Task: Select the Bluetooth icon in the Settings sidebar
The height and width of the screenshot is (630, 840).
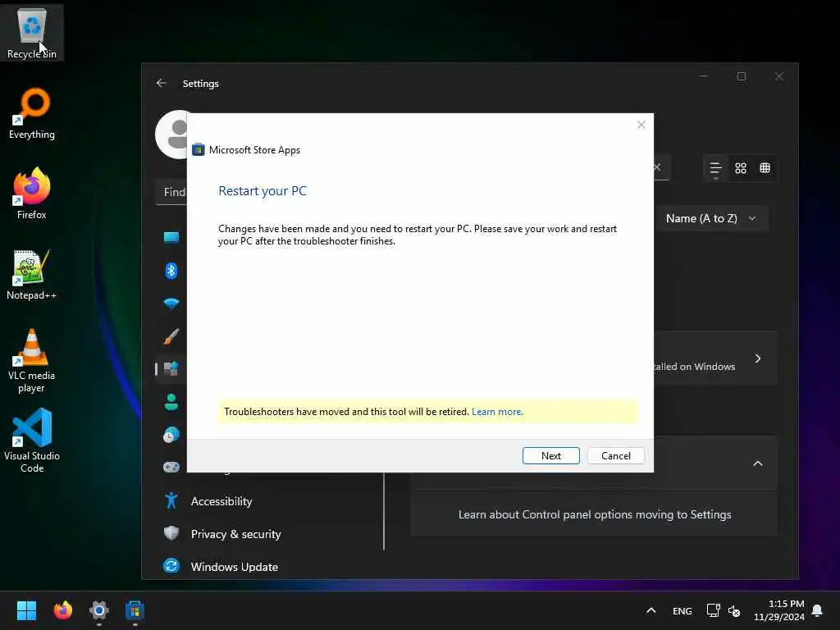Action: pos(171,271)
